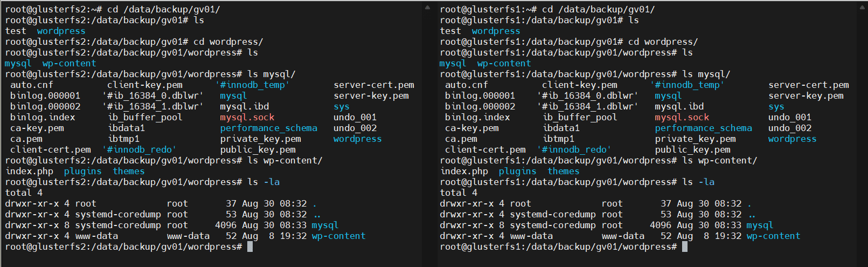
Task: Click undo_002 in the glusterfs2 pane
Action: click(355, 128)
